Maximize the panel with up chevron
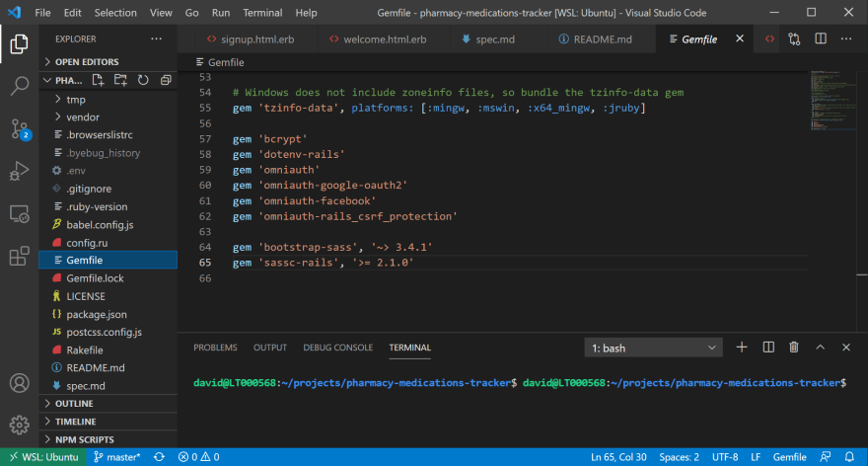Image resolution: width=868 pixels, height=466 pixels. coord(821,348)
